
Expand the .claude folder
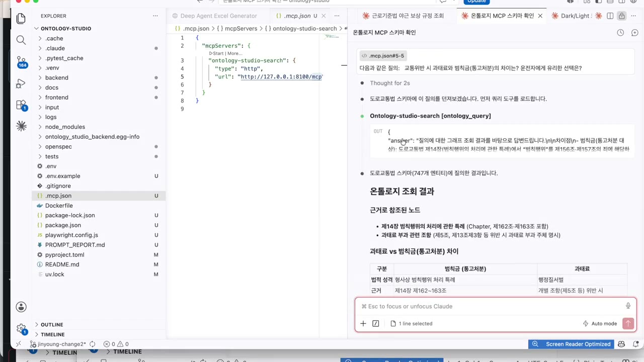(55, 48)
